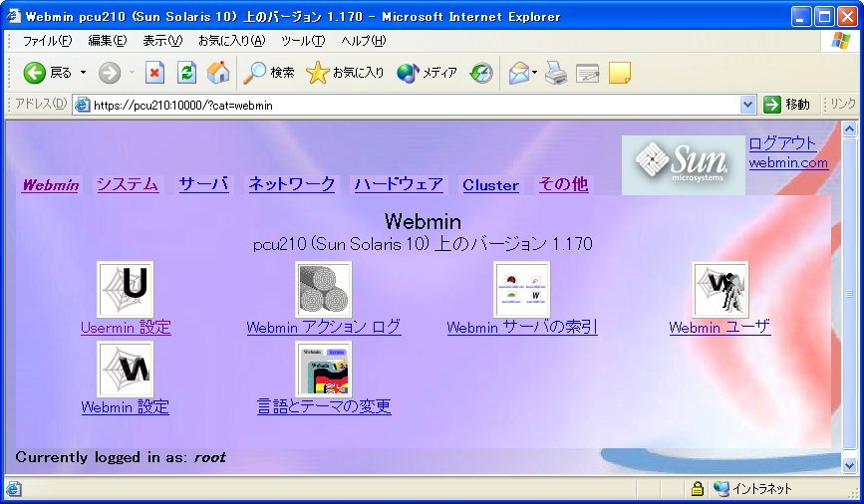Refresh the page with the green arrows icon

tap(186, 73)
